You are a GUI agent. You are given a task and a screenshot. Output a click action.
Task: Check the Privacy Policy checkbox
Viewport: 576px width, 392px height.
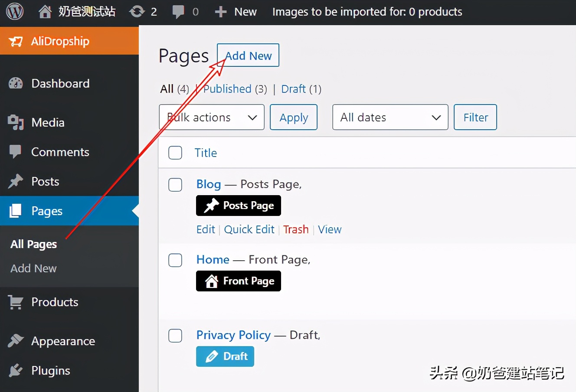pos(175,336)
